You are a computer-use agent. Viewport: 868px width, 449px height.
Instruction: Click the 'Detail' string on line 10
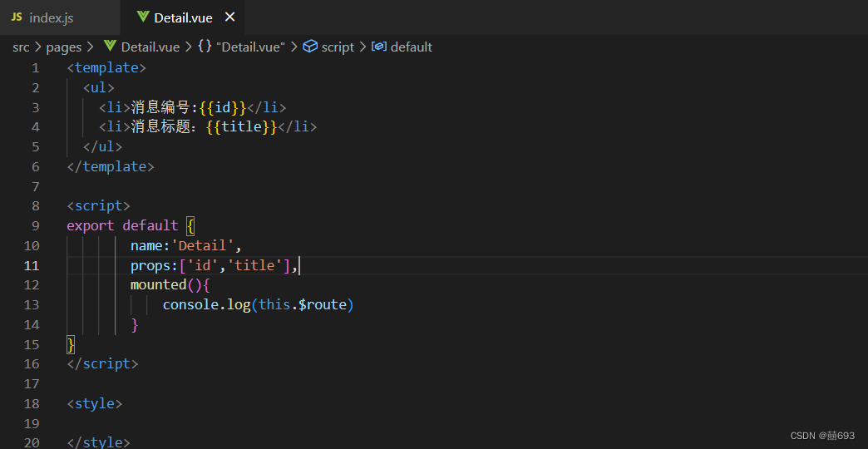click(203, 245)
